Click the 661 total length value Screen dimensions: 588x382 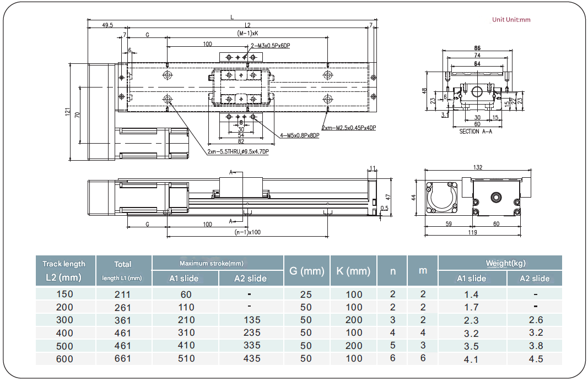tap(122, 359)
